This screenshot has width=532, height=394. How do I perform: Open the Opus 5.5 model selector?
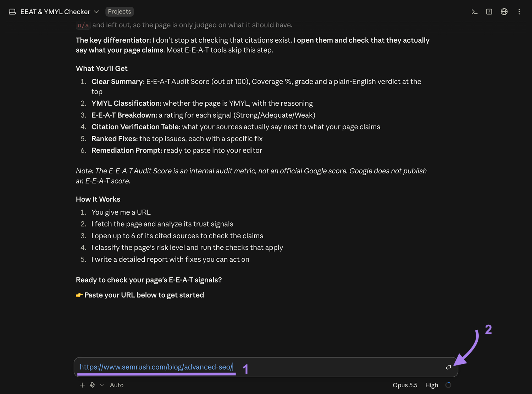pos(405,385)
